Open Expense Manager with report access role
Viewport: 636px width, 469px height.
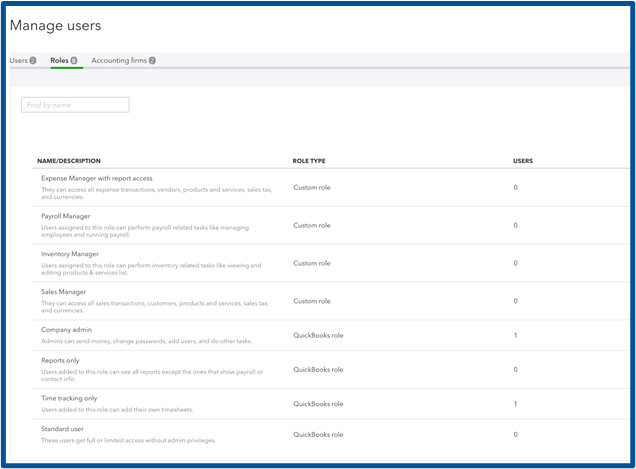click(104, 178)
